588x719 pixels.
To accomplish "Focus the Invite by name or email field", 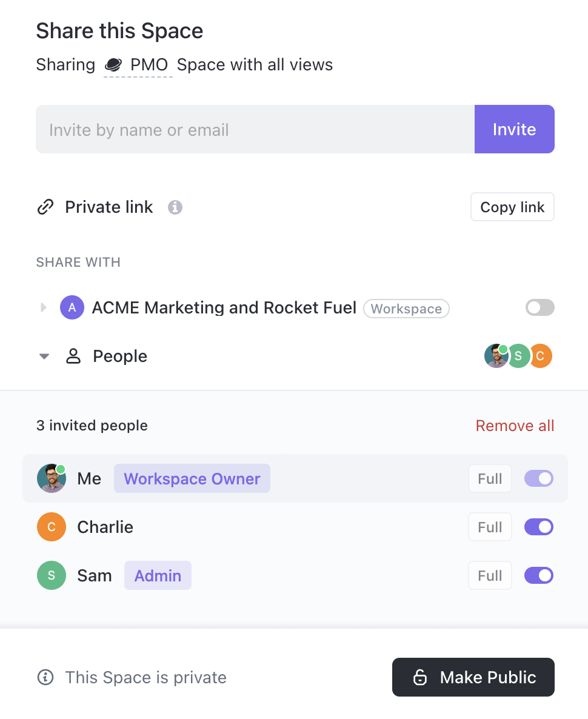I will (255, 130).
